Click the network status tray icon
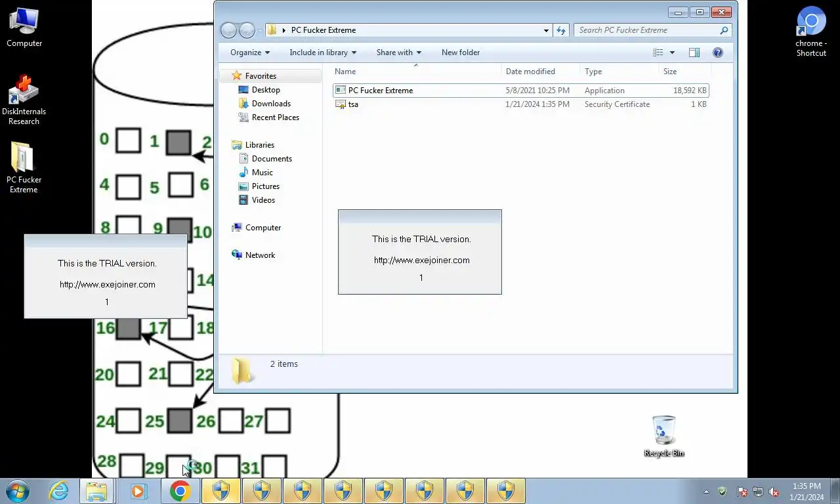840x504 pixels. (x=758, y=492)
